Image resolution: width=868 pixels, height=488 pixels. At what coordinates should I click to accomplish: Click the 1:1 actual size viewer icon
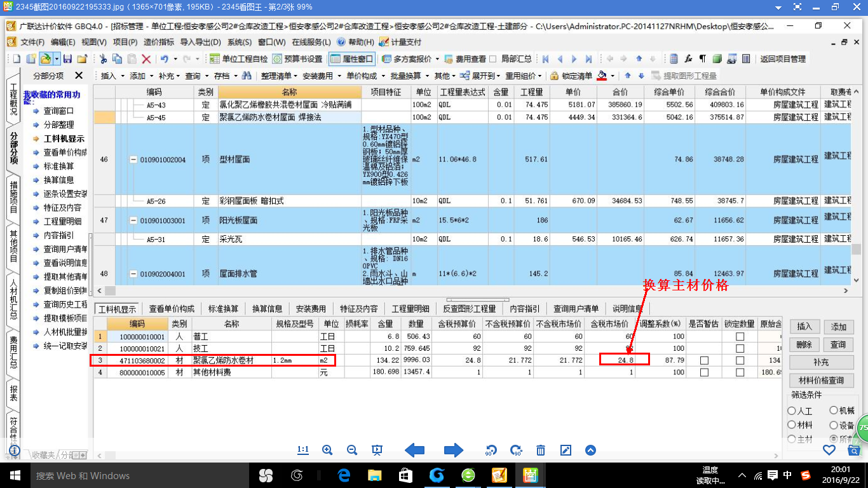303,450
